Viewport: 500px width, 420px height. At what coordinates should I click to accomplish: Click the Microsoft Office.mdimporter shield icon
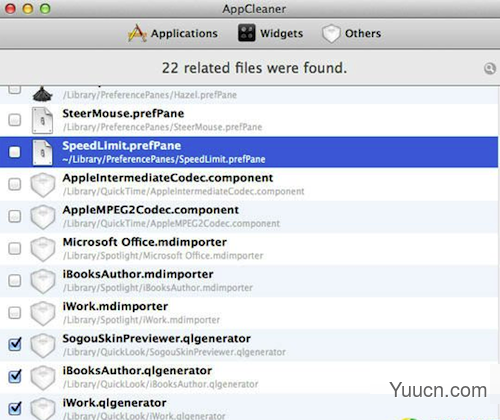[x=43, y=249]
